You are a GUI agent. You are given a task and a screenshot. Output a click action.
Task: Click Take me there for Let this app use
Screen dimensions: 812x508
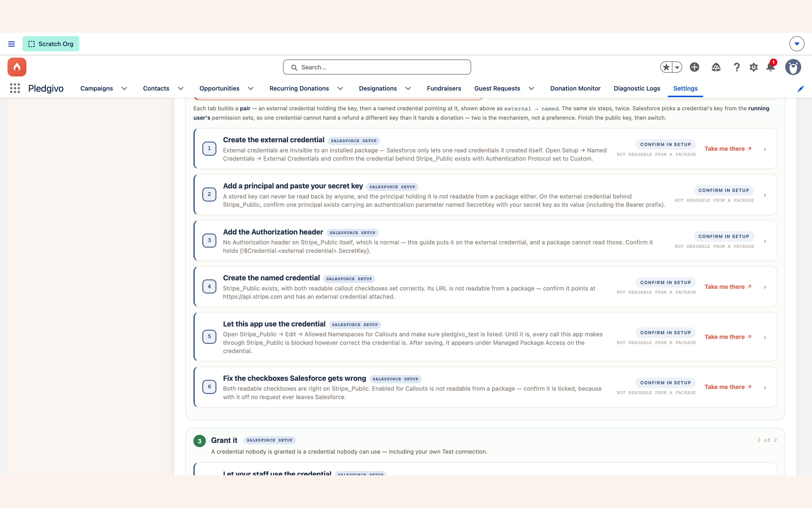pyautogui.click(x=728, y=337)
